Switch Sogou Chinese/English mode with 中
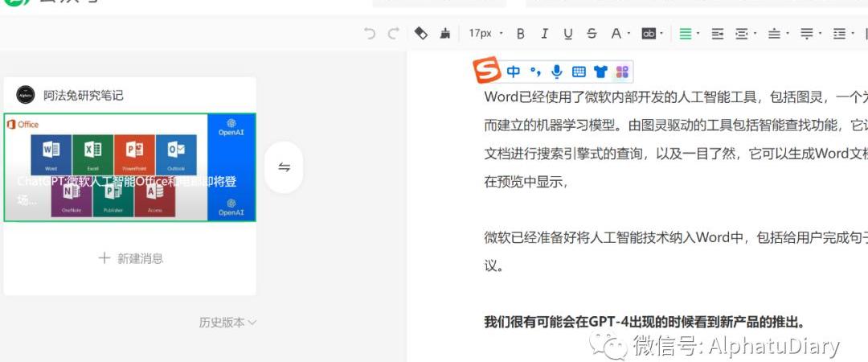The width and height of the screenshot is (868, 362). click(514, 72)
